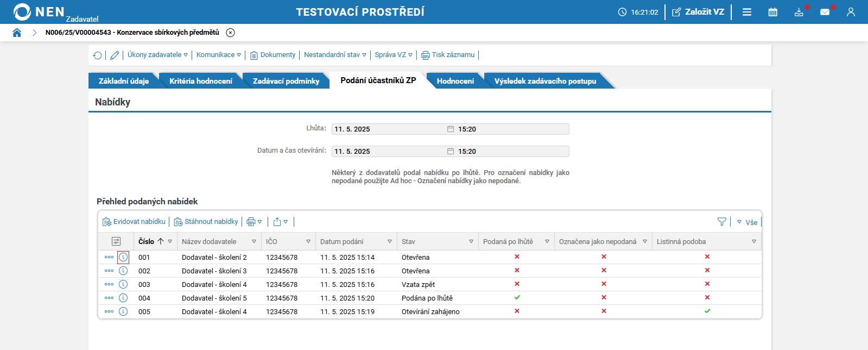868x350 pixels.
Task: Open detail info icon for offer 005
Action: [x=123, y=311]
